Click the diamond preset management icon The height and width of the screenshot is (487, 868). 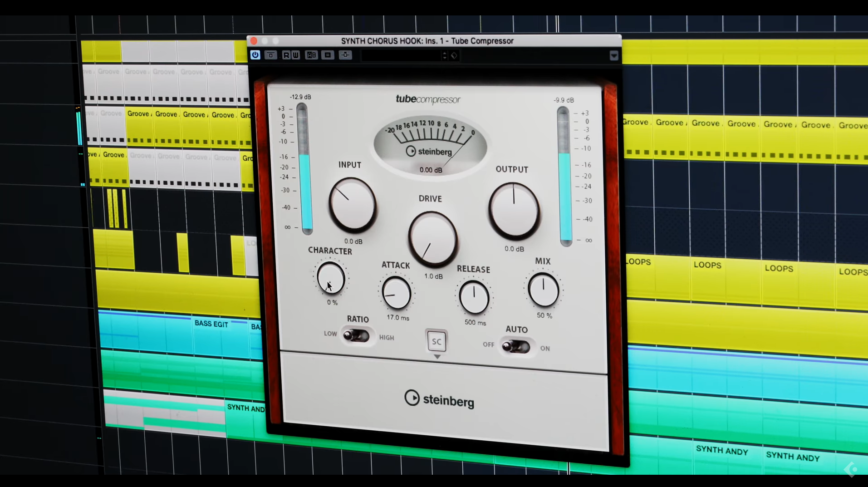[454, 55]
